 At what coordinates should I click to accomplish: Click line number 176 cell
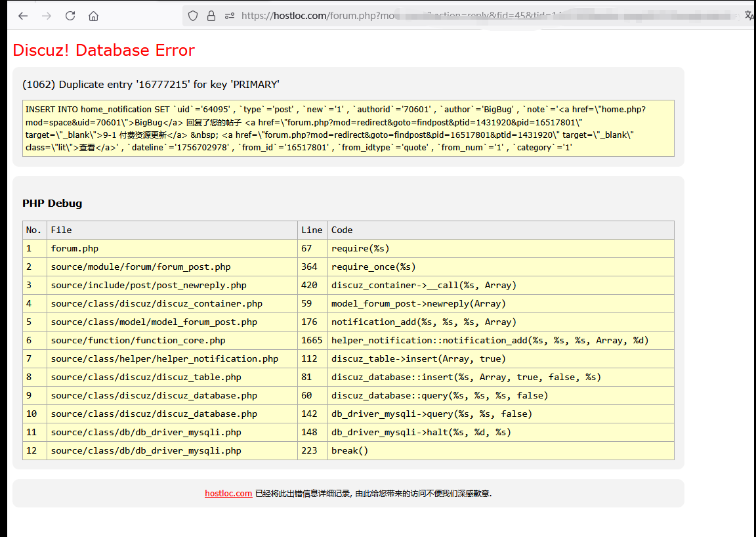click(312, 322)
